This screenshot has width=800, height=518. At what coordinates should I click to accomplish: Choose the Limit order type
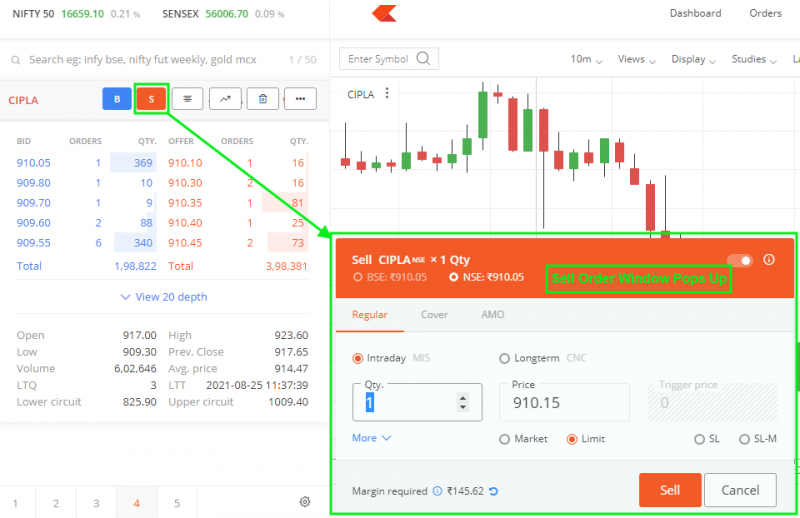point(572,439)
